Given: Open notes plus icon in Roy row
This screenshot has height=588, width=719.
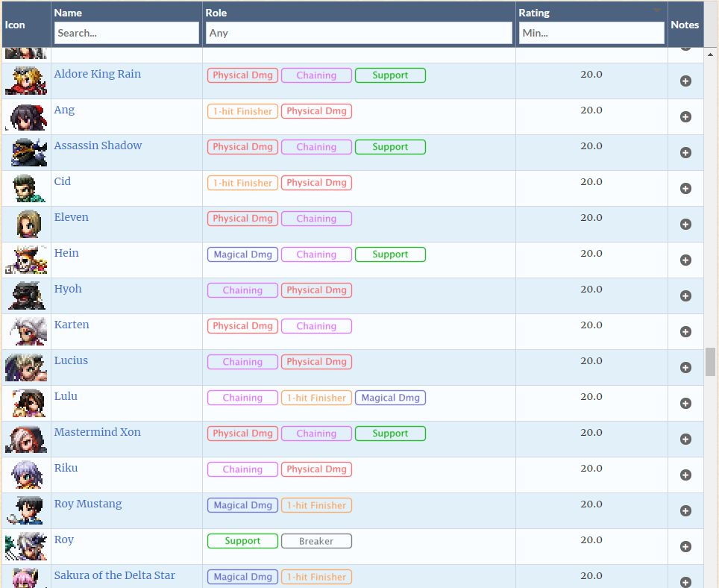Looking at the screenshot, I should click(685, 546).
